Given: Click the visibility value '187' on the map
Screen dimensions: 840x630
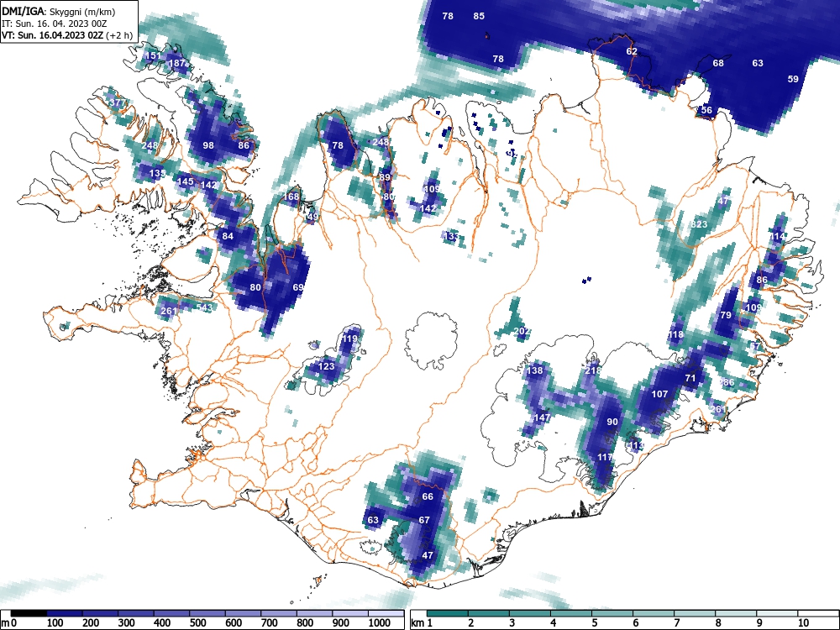Looking at the screenshot, I should coord(176,63).
